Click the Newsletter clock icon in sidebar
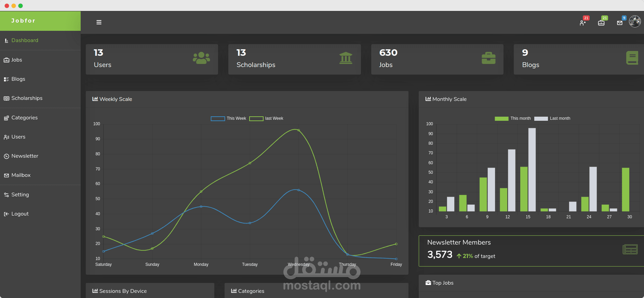This screenshot has height=298, width=644. (x=6, y=156)
